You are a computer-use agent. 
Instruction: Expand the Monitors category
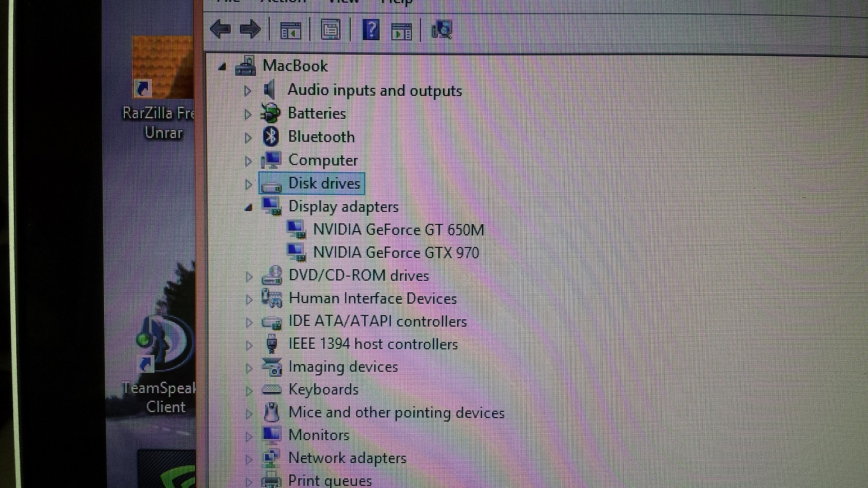(248, 436)
